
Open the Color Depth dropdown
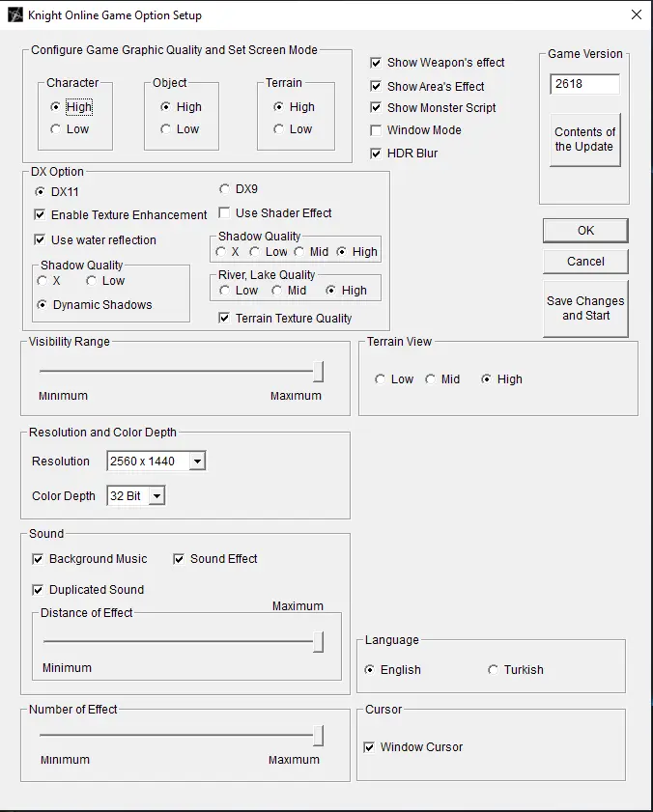point(156,495)
